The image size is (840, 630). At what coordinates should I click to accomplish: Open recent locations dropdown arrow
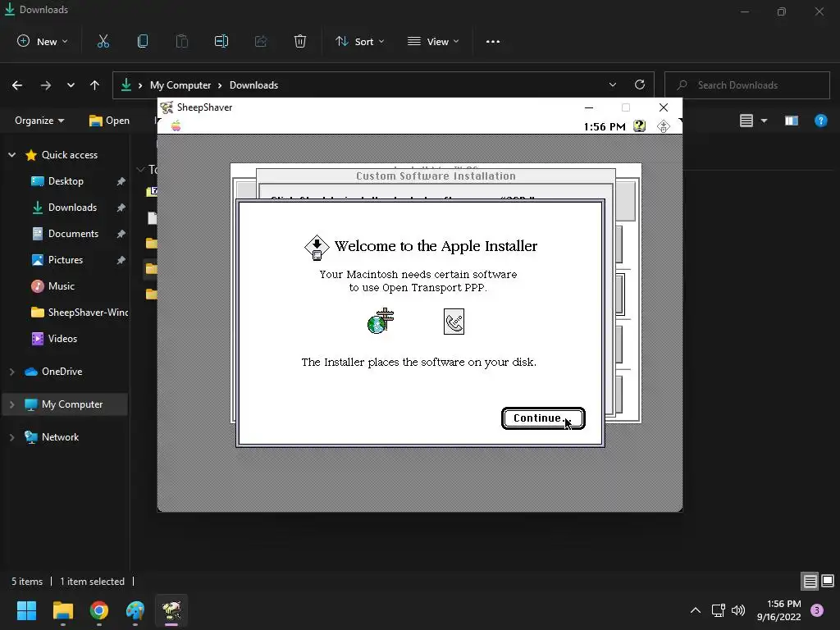(x=71, y=85)
